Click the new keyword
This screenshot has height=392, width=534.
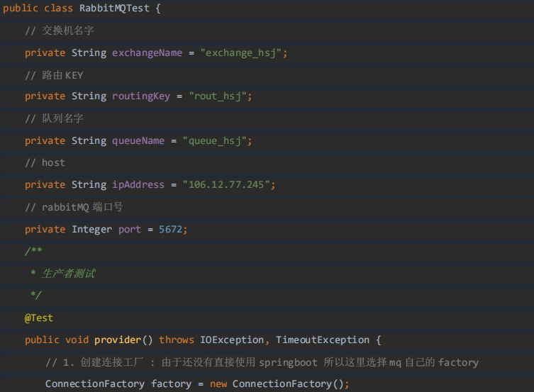218,384
